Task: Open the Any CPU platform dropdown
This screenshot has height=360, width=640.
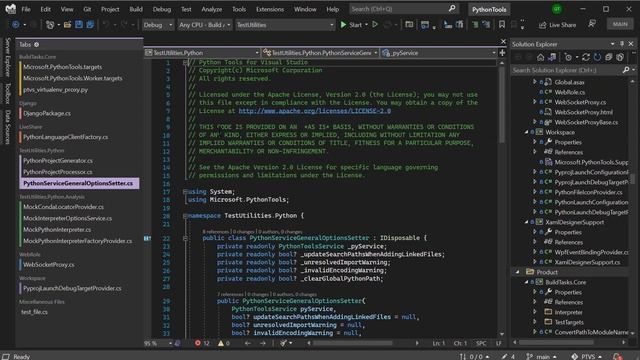Action: pos(204,25)
